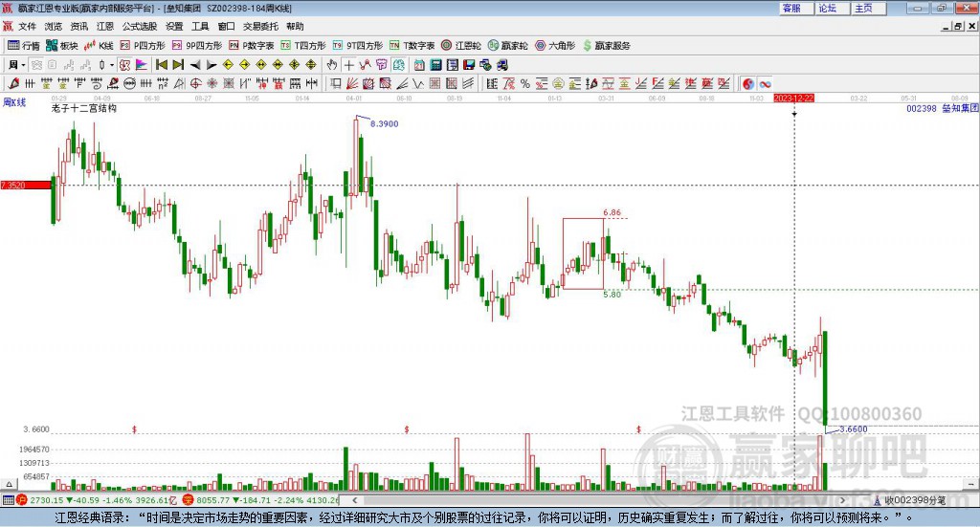
Task: Select the percent (%) drawing tool
Action: tap(525, 83)
